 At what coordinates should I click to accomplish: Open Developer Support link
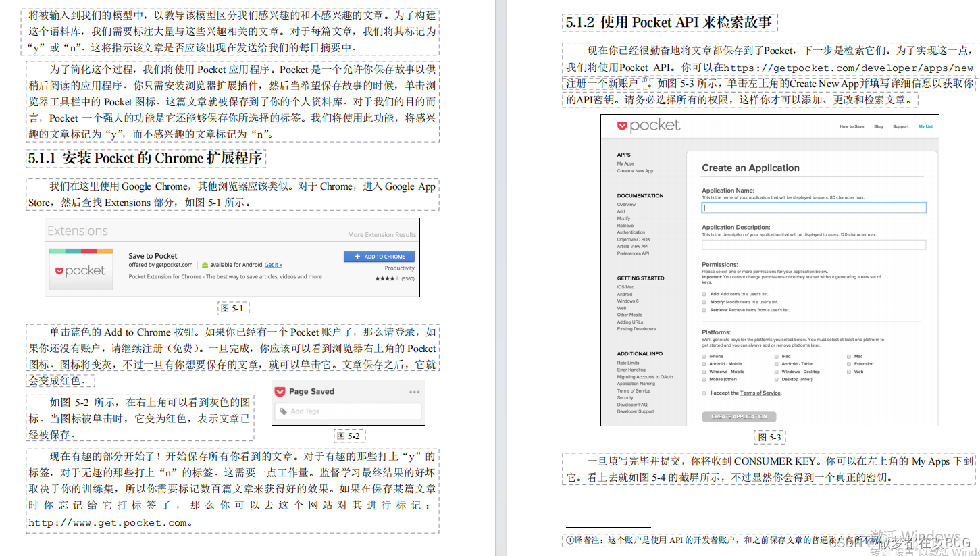point(636,411)
